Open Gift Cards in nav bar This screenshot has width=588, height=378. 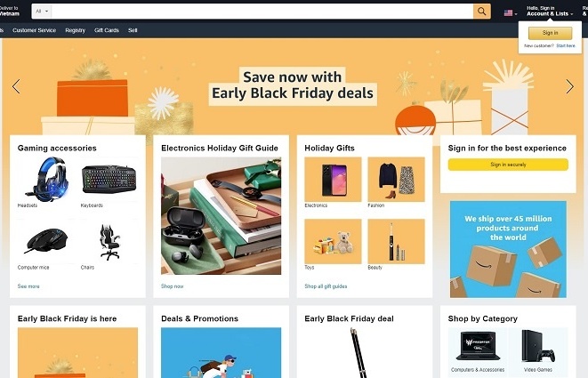click(107, 30)
